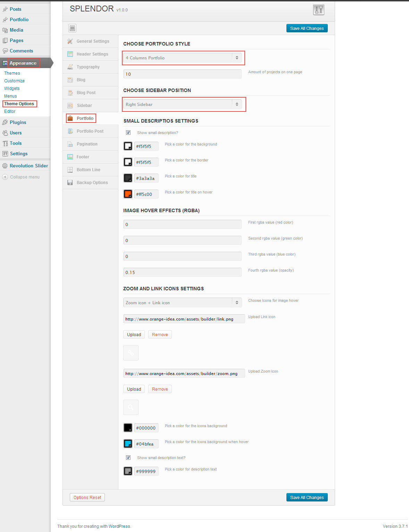This screenshot has width=409, height=532.
Task: Click the Revolution Slider gear icon
Action: (x=5, y=166)
